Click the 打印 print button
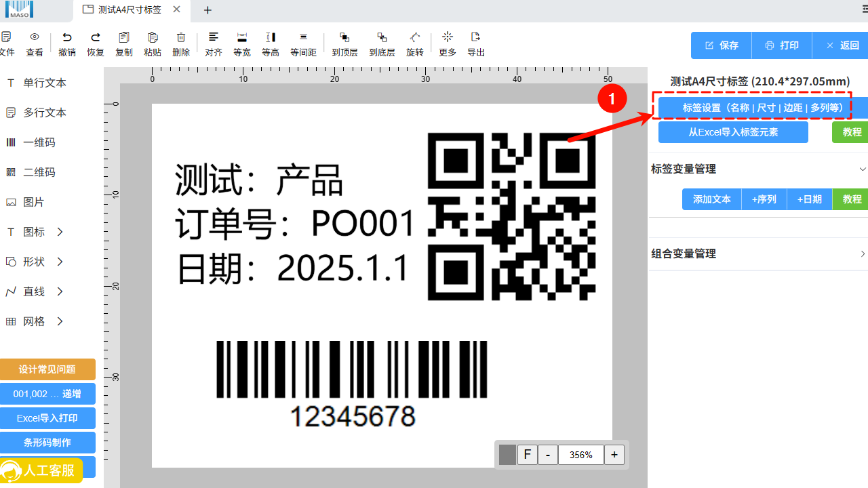Viewport: 868px width, 488px height. tap(782, 45)
